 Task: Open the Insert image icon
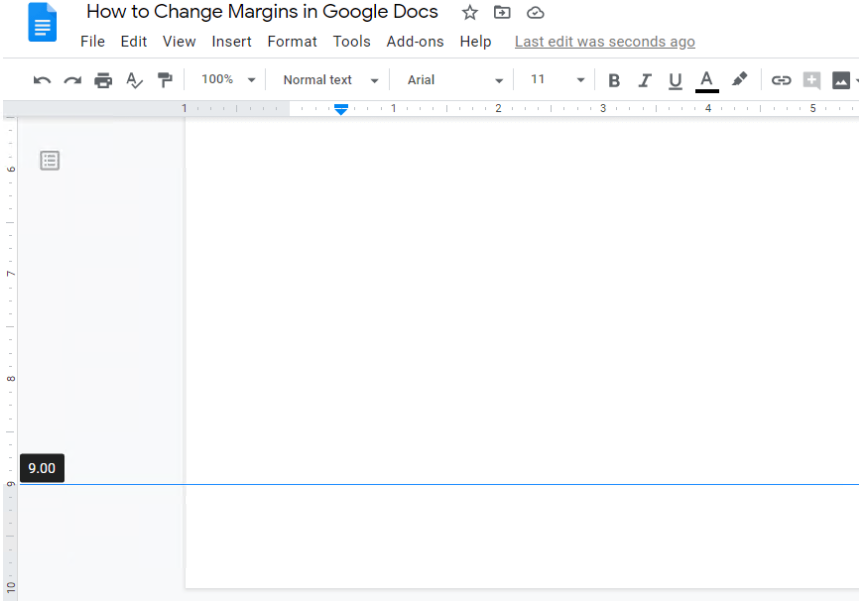click(x=841, y=80)
